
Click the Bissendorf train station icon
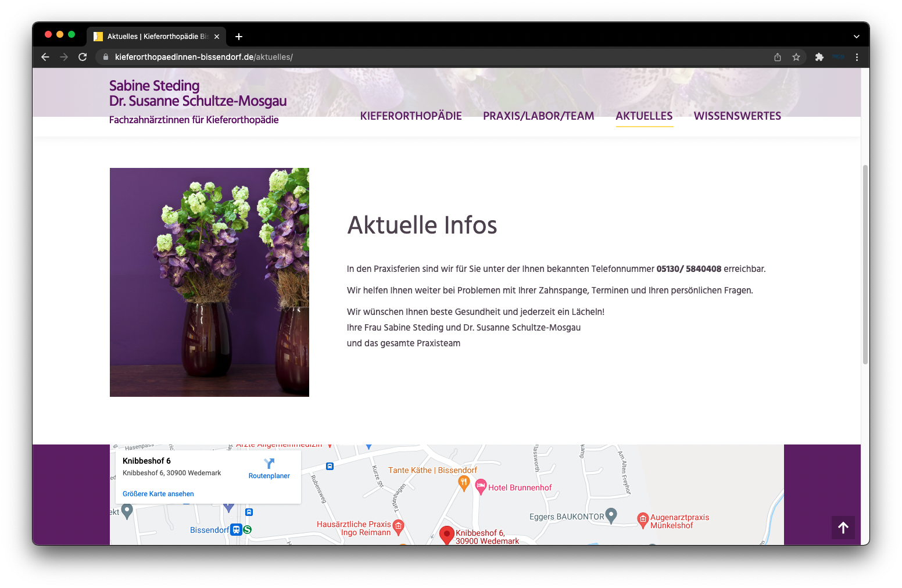click(236, 530)
